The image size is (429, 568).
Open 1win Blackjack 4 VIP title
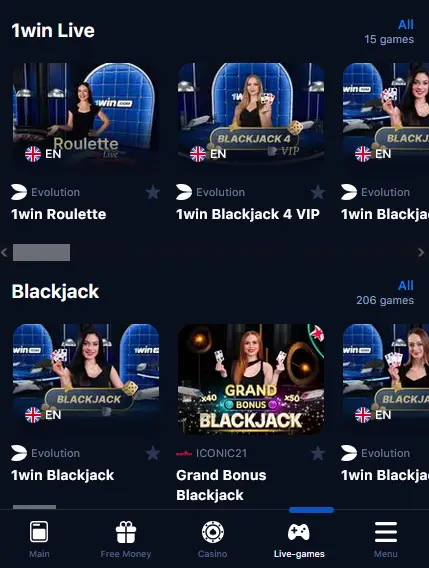click(248, 214)
